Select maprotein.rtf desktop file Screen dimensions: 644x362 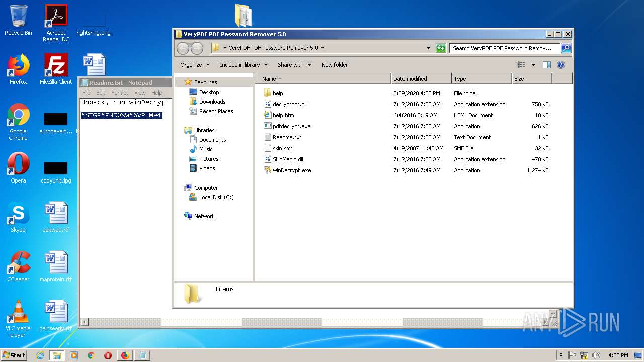pos(56,266)
